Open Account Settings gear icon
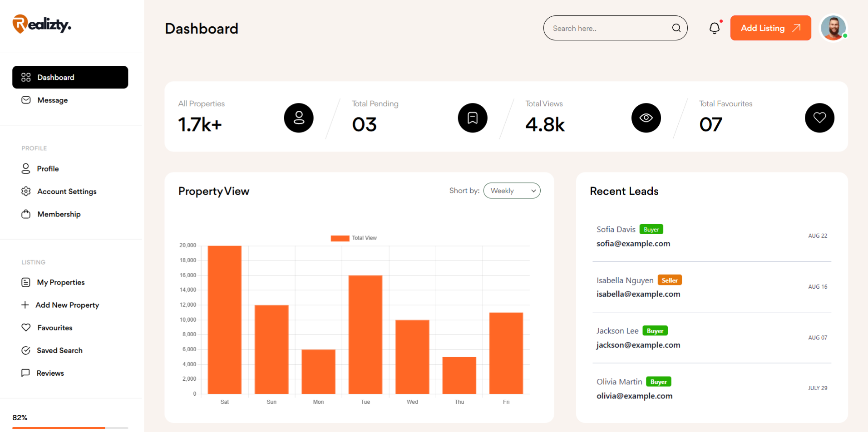 26,191
